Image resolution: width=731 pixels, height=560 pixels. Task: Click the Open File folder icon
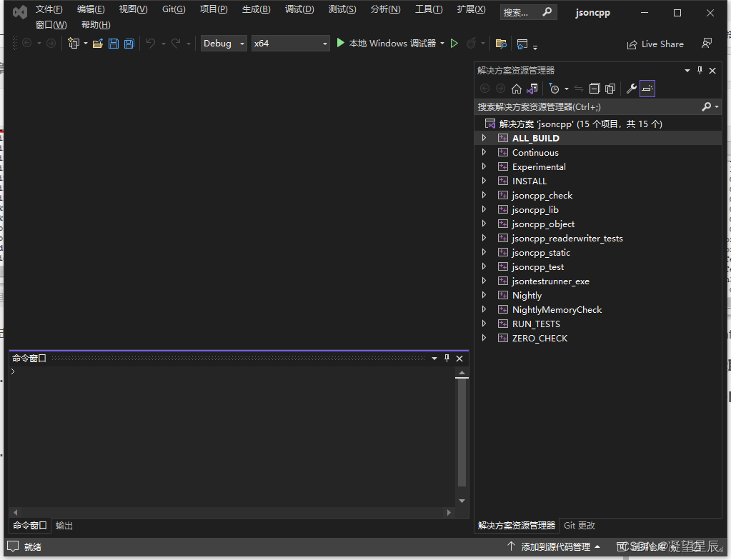click(x=97, y=44)
